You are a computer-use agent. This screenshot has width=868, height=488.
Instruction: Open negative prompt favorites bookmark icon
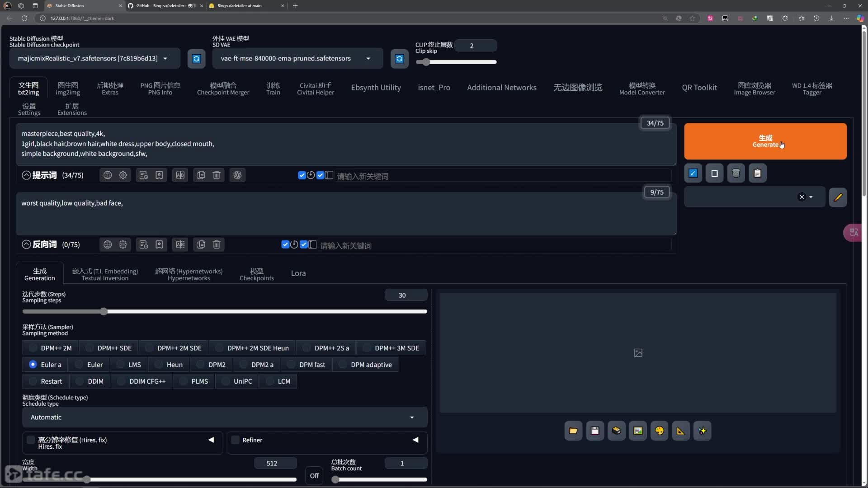coord(159,244)
